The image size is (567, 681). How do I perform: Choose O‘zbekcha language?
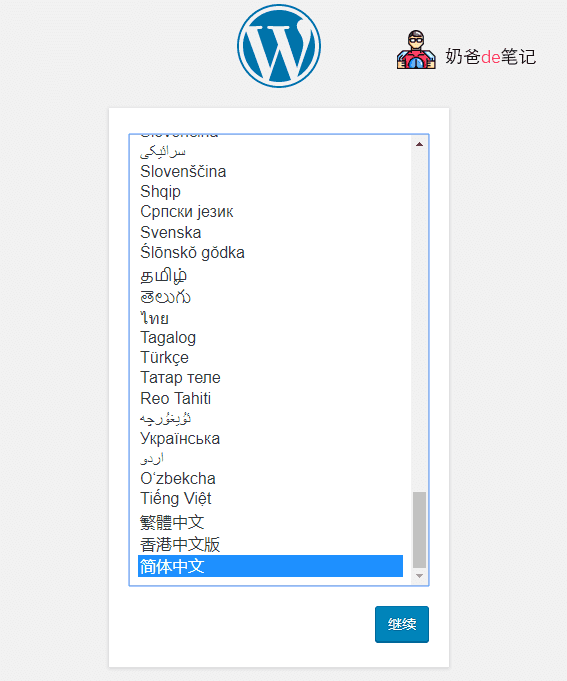click(x=270, y=478)
